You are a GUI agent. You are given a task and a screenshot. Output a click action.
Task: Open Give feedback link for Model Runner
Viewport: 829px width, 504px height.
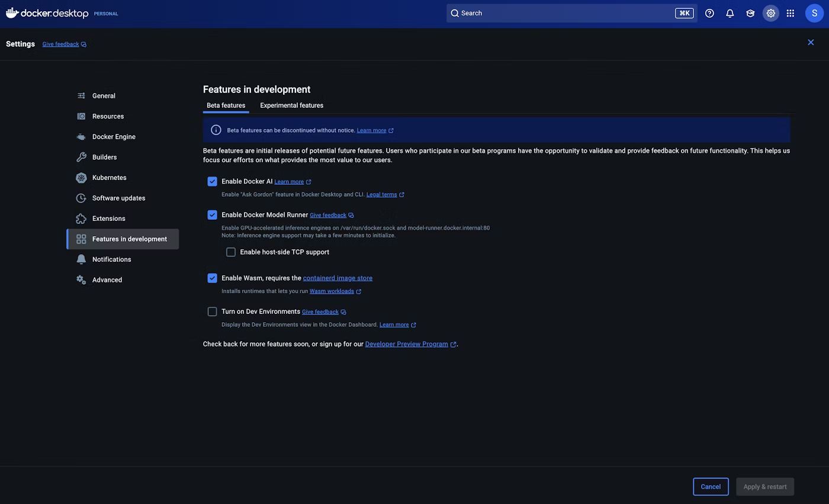[328, 216]
